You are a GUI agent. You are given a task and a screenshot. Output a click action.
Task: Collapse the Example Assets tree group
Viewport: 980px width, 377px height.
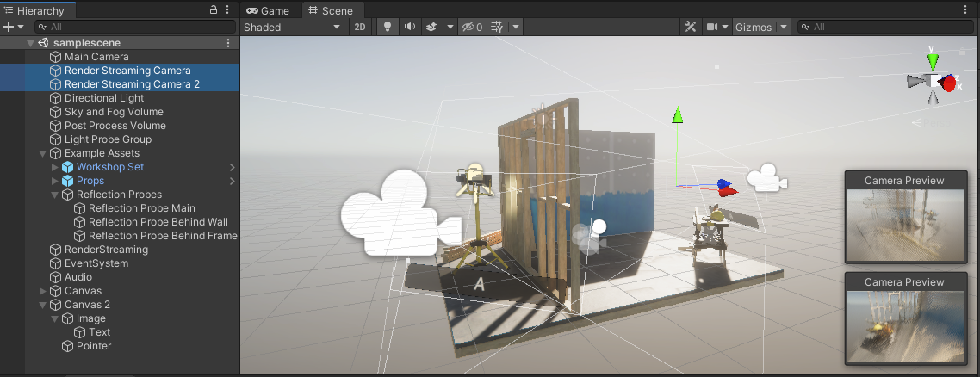coord(43,153)
